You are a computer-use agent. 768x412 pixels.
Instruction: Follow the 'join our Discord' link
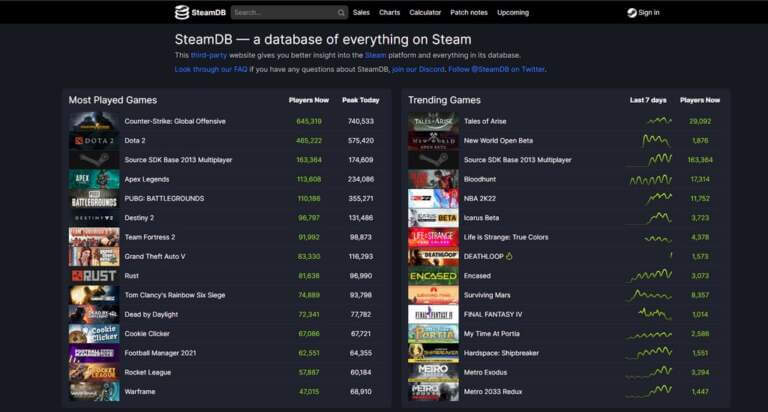click(418, 70)
